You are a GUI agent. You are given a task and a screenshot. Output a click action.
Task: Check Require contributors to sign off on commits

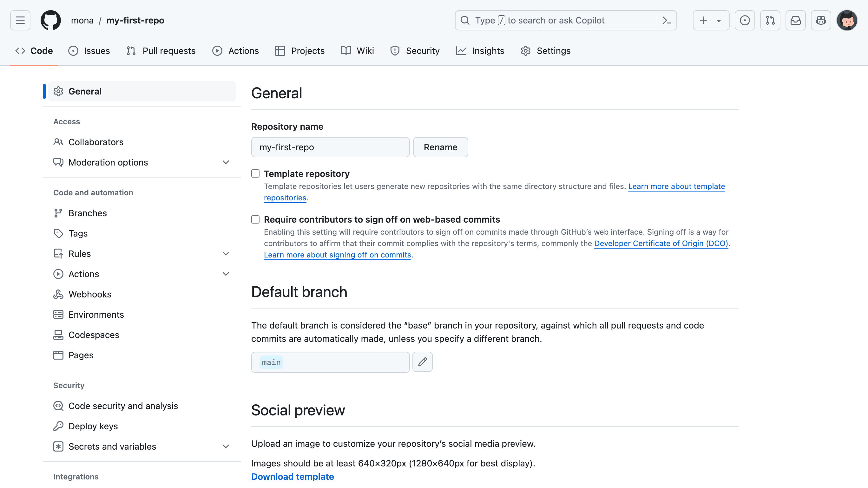point(255,219)
